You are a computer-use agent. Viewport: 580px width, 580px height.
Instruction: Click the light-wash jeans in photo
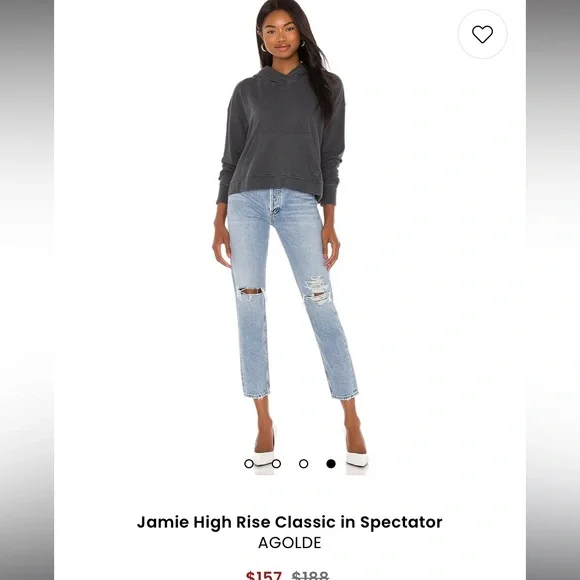(290, 294)
